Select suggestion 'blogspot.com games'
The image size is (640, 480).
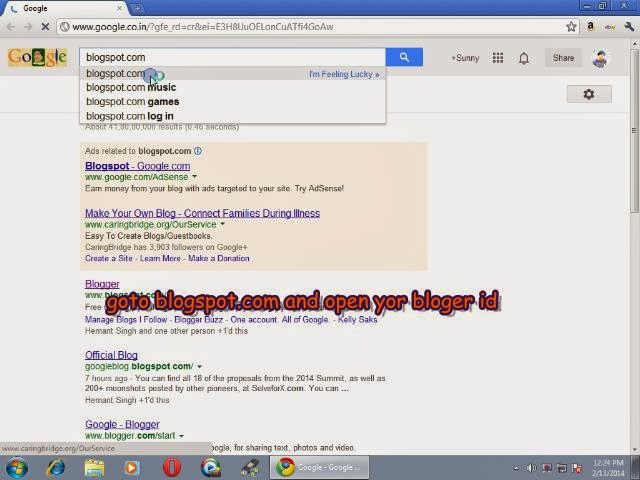[233, 102]
